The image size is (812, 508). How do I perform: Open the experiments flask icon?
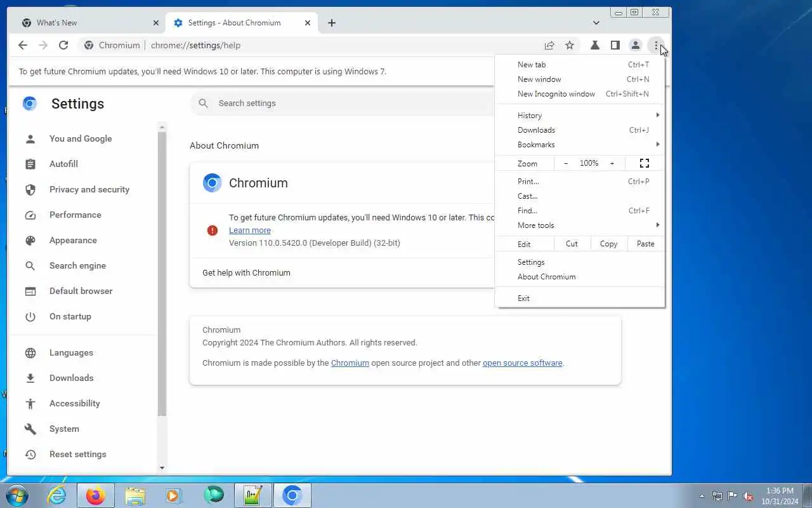point(595,45)
